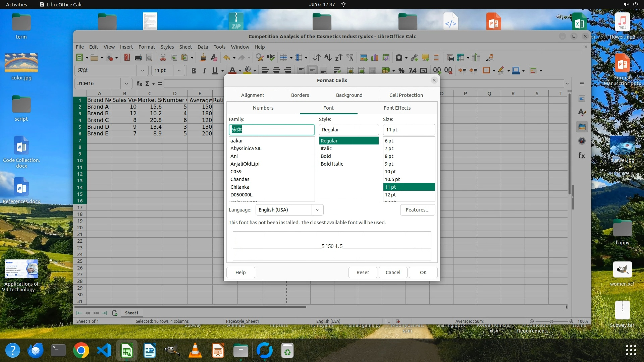Switch to the Font Effects tab
This screenshot has width=644, height=362.
click(x=397, y=108)
